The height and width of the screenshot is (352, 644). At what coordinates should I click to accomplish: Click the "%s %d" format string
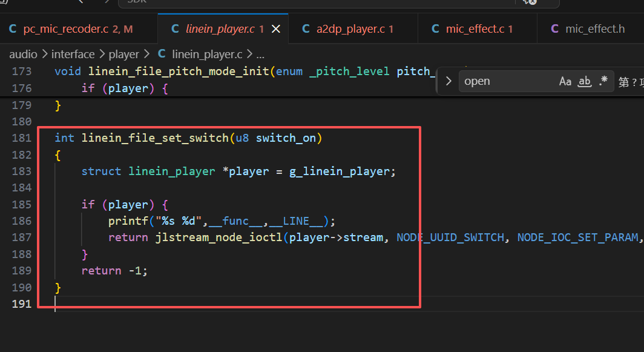tap(178, 221)
